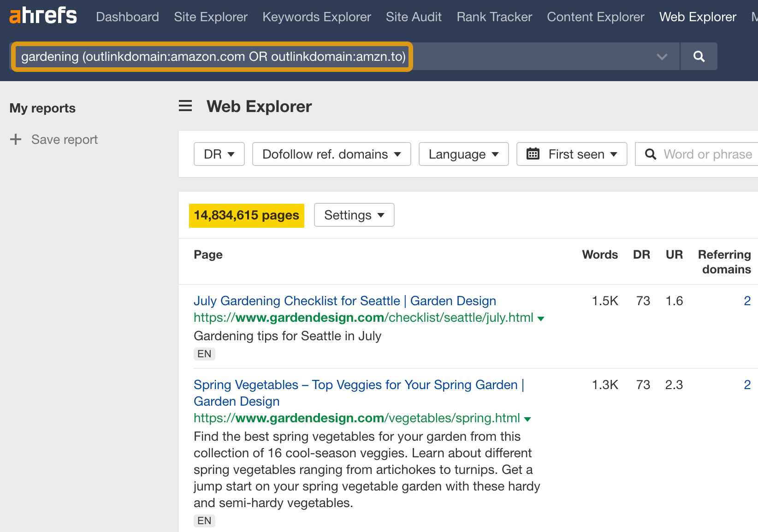Click Save report in the sidebar

click(65, 139)
